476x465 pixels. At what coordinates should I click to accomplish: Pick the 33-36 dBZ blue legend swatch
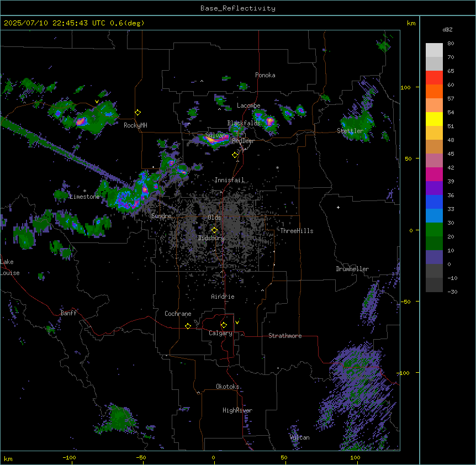click(434, 202)
